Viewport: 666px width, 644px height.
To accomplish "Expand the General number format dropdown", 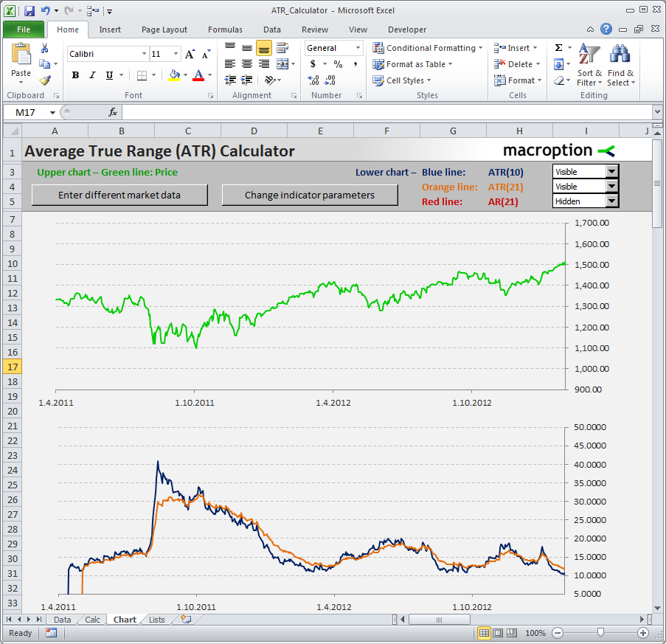I will (x=358, y=48).
